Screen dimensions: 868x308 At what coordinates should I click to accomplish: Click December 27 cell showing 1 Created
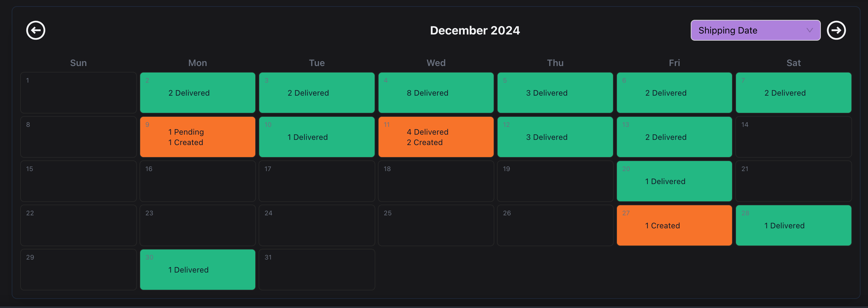pyautogui.click(x=674, y=225)
